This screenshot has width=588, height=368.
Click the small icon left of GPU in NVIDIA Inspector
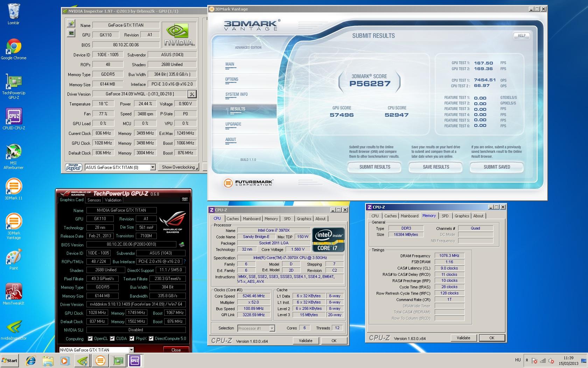[x=71, y=33]
